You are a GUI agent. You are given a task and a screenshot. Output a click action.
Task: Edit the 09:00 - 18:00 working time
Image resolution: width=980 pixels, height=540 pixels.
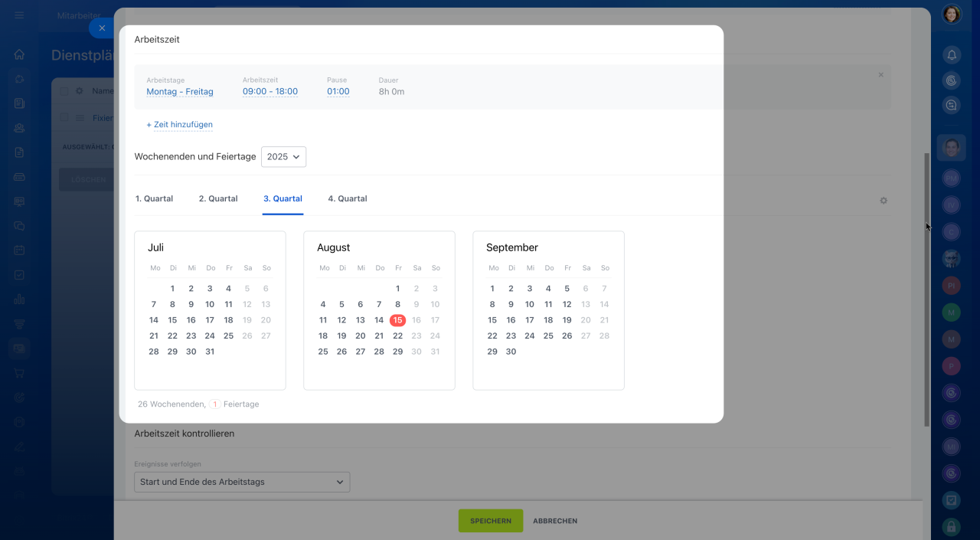pos(270,92)
